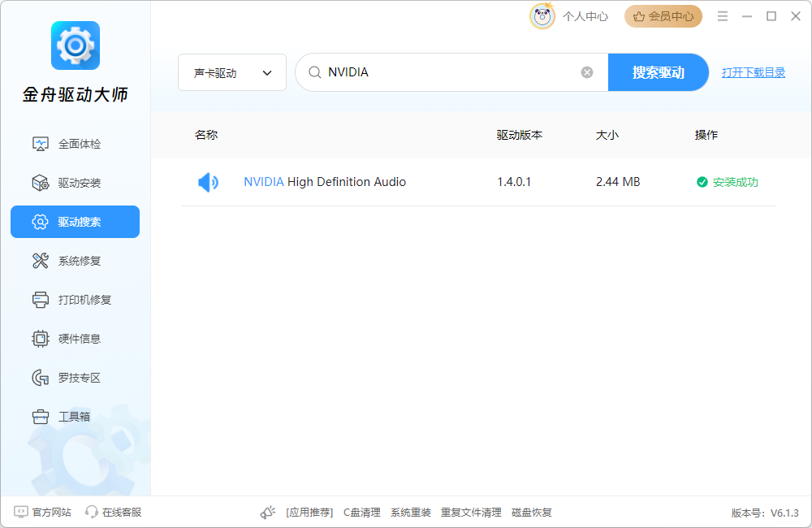Viewport: 812px width, 528px height.
Task: Expand the 声卡驱动 driver type dropdown
Action: [232, 72]
